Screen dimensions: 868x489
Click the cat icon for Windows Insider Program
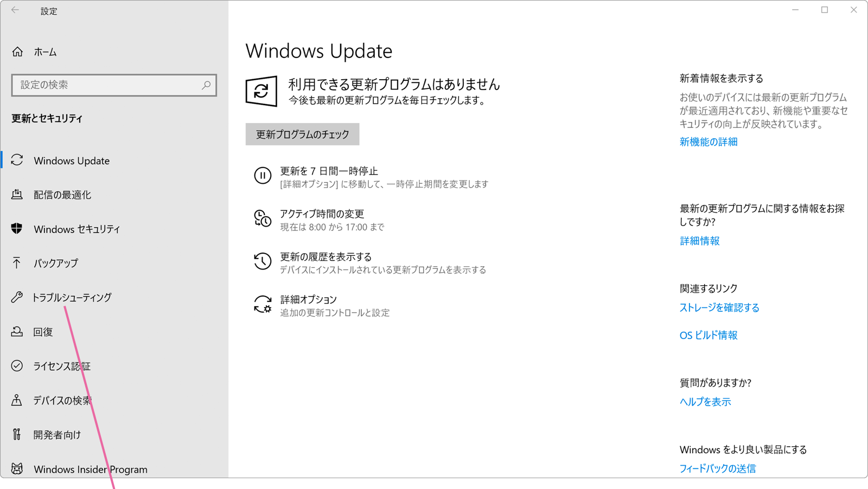(x=17, y=469)
